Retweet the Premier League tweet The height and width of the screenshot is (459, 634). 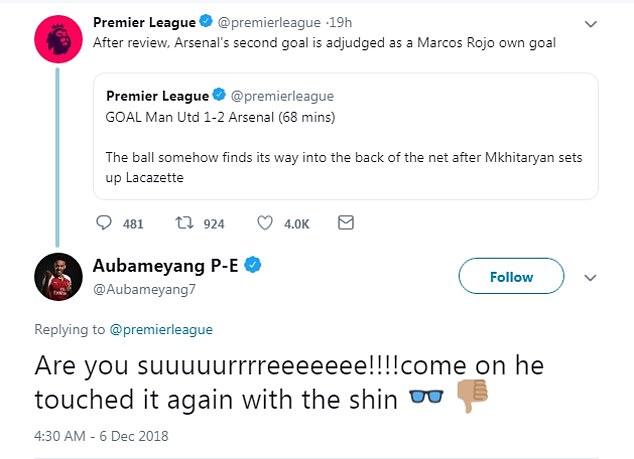tap(185, 223)
